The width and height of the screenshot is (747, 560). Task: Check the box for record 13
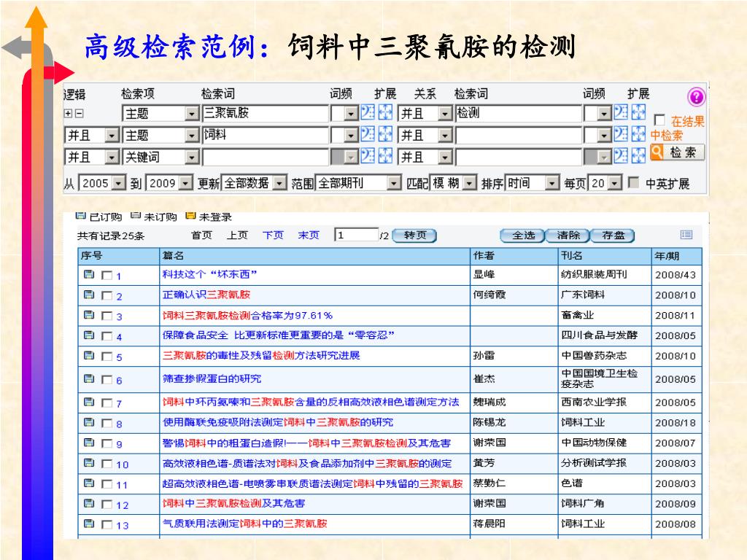[x=107, y=525]
